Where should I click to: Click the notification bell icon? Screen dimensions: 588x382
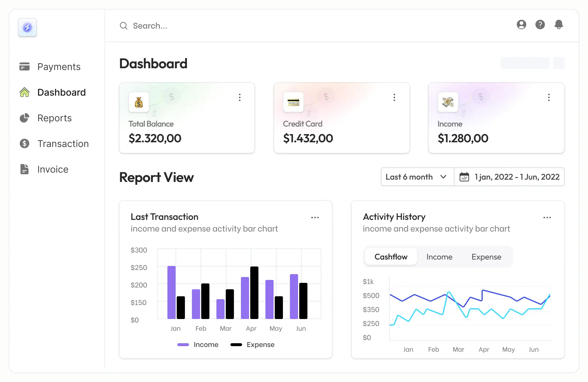[x=559, y=25]
